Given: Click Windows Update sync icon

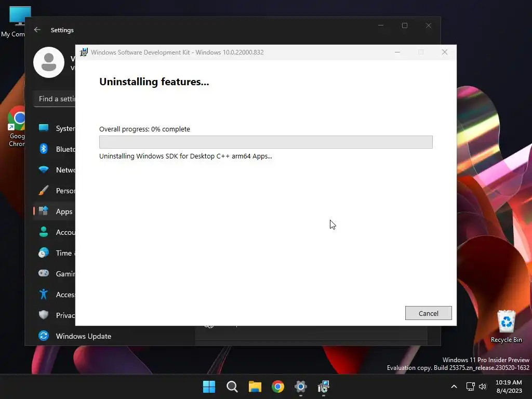Looking at the screenshot, I should point(44,336).
